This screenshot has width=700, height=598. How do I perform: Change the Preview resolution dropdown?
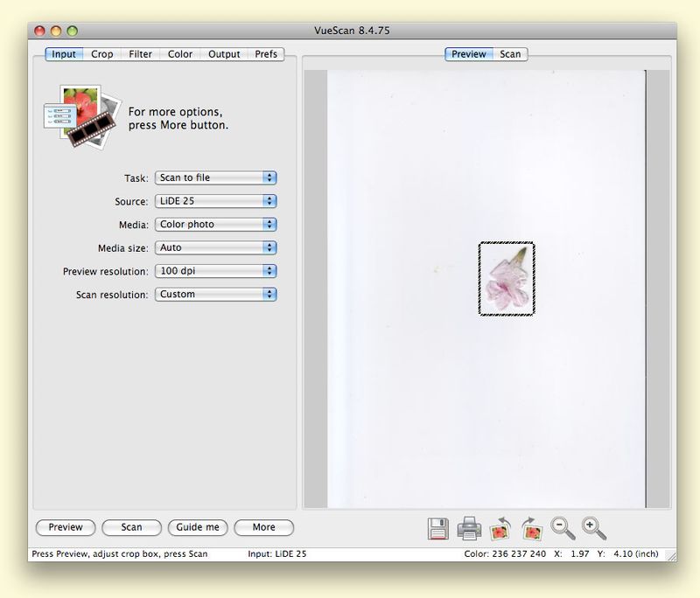click(215, 271)
